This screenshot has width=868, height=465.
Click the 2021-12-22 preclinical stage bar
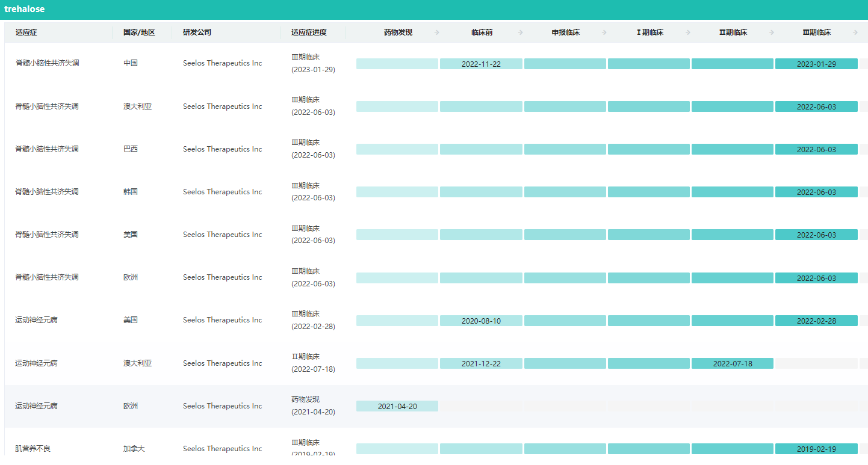pos(481,363)
